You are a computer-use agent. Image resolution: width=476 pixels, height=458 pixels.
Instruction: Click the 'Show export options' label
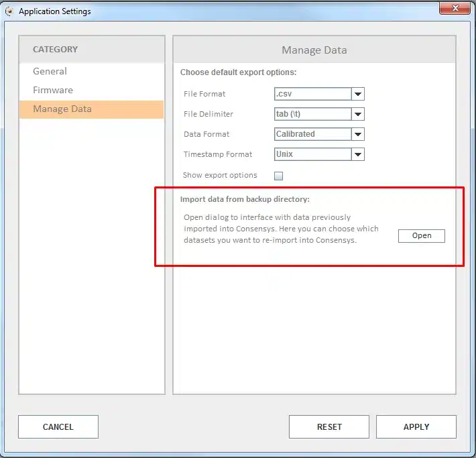(220, 175)
